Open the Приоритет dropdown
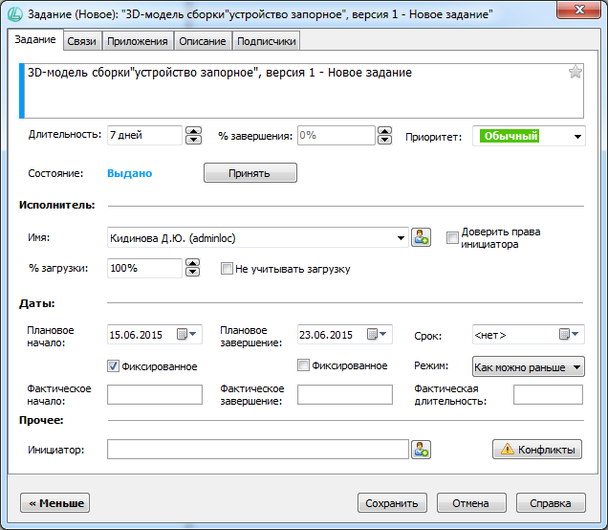The width and height of the screenshot is (608, 530). pos(577,136)
